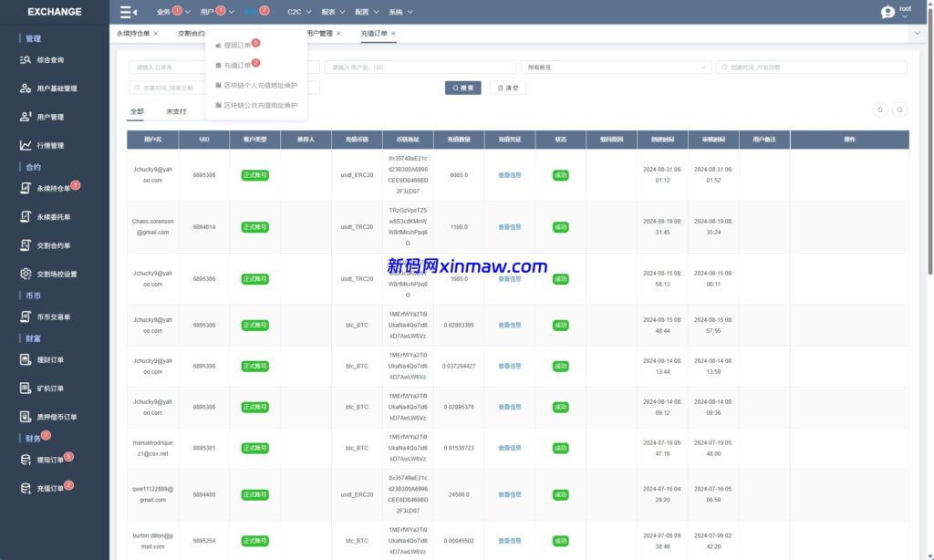Open the C2C top menu dropdown
The image size is (934, 560).
tap(298, 12)
